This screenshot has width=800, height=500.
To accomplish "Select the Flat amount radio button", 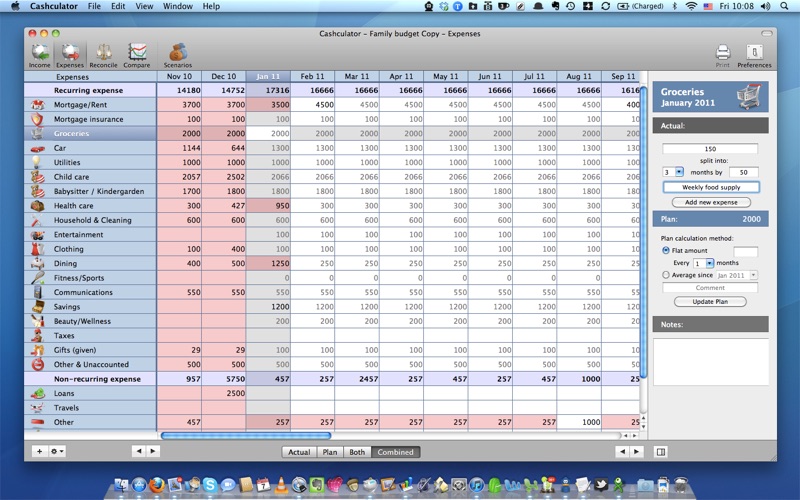I will (666, 250).
